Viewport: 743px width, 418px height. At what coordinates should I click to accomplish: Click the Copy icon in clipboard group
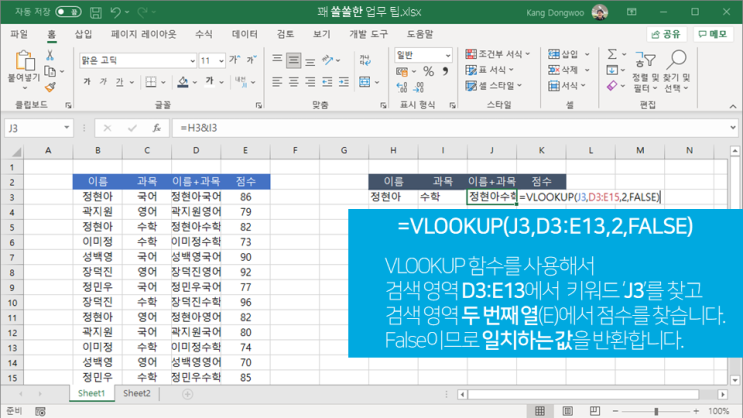click(x=50, y=72)
